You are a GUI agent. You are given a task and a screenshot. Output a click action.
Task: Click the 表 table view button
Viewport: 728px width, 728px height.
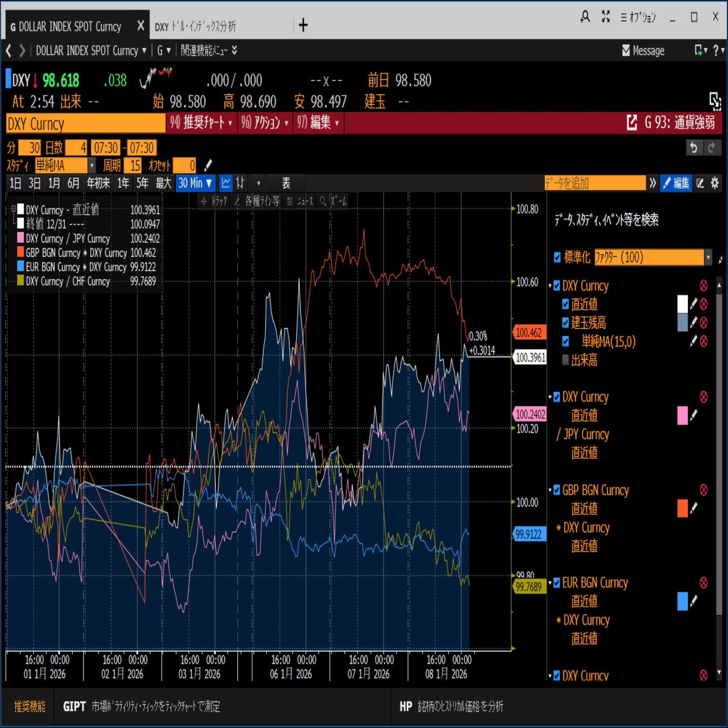tap(287, 183)
